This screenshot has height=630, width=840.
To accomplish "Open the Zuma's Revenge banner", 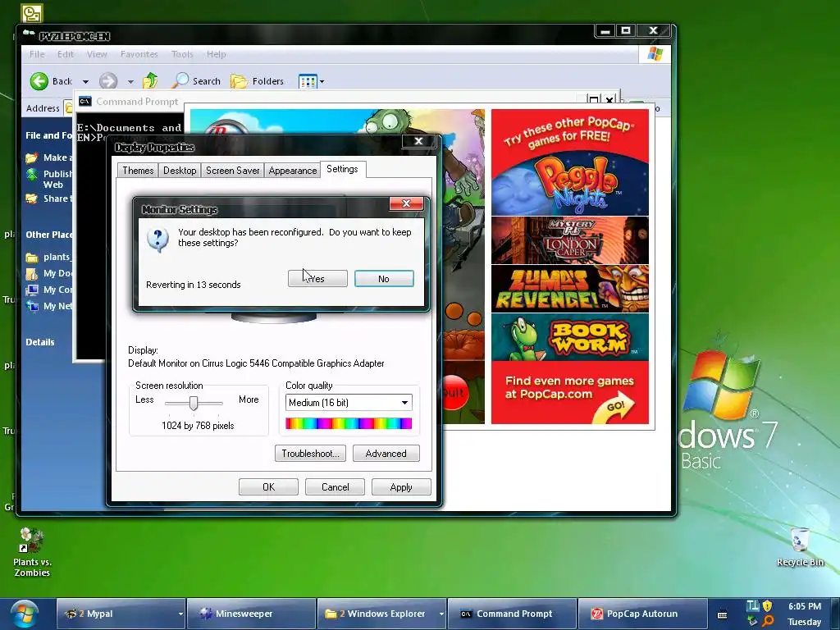I will [570, 289].
